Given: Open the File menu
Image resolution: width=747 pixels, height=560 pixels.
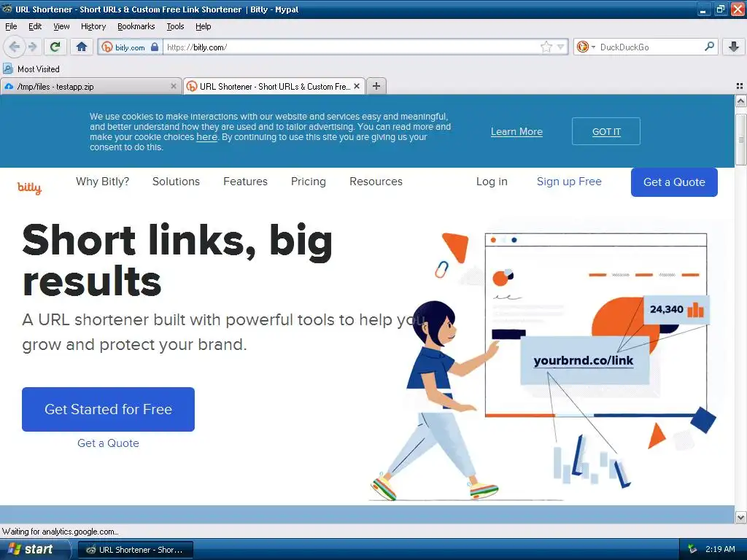Looking at the screenshot, I should tap(11, 26).
